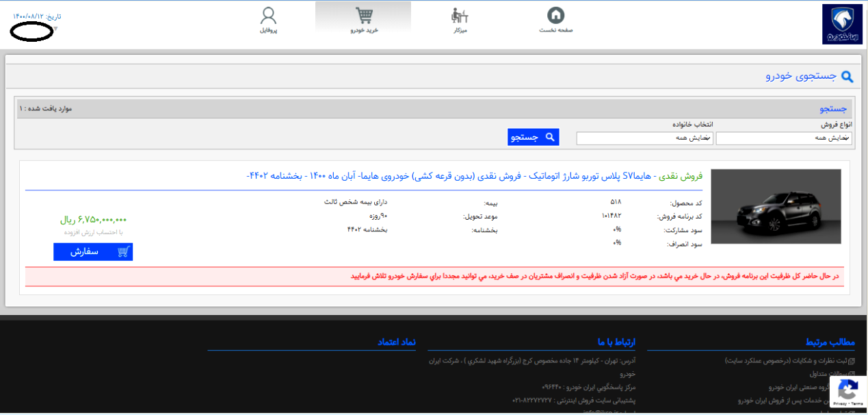The height and width of the screenshot is (415, 868).
Task: Open the صفحه نخست home tab
Action: coord(555,20)
